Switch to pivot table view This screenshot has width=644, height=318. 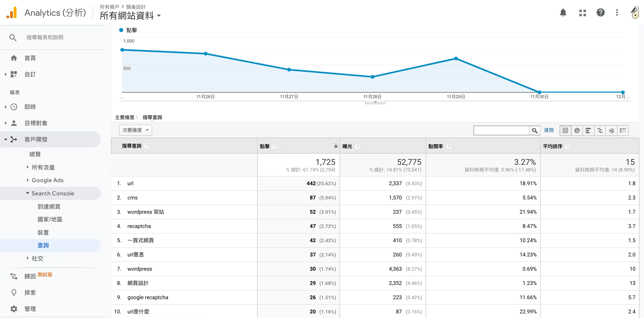pos(623,131)
